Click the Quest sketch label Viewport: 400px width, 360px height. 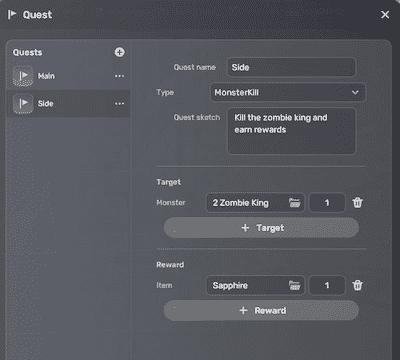(197, 117)
